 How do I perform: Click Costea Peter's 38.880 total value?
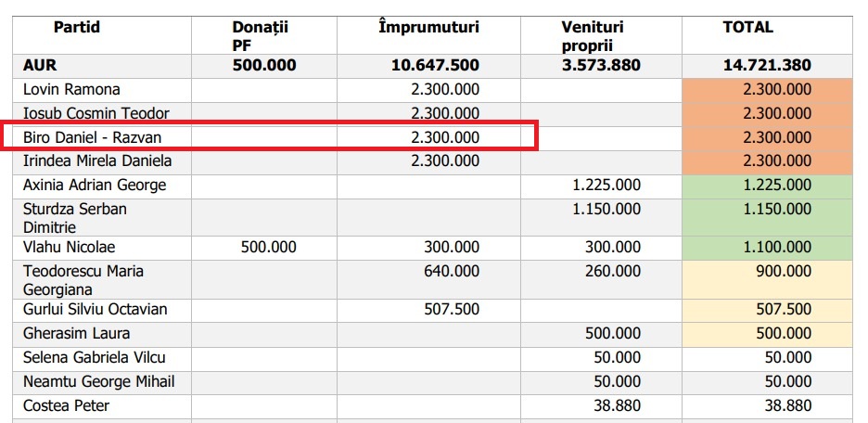(785, 405)
